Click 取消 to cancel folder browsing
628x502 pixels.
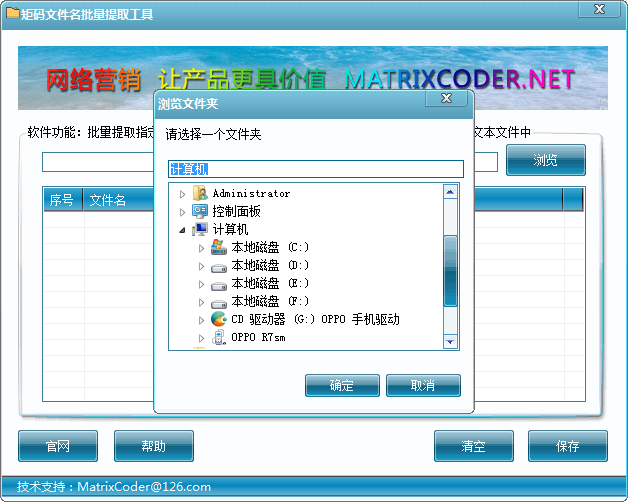pyautogui.click(x=423, y=385)
